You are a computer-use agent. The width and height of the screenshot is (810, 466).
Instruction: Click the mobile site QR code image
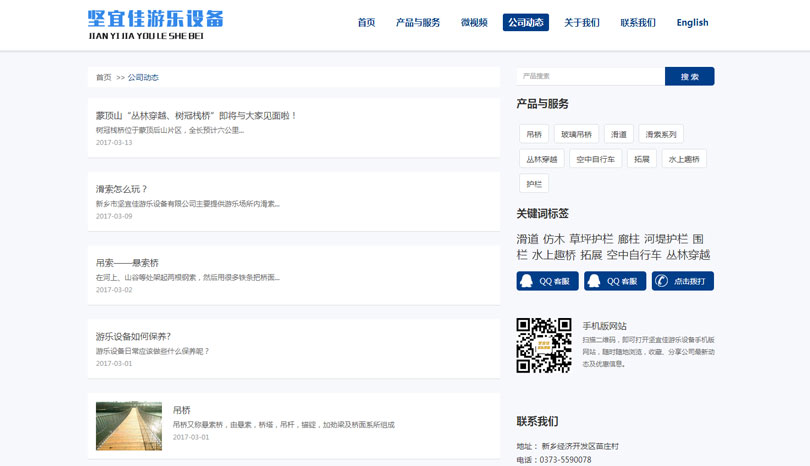pyautogui.click(x=543, y=345)
